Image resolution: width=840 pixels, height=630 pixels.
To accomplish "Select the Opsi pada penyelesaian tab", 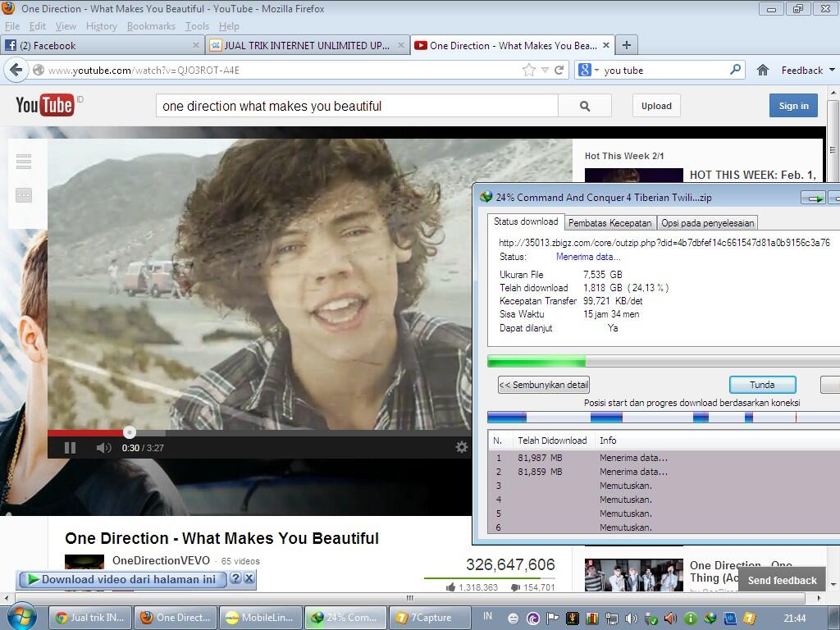I will [708, 223].
